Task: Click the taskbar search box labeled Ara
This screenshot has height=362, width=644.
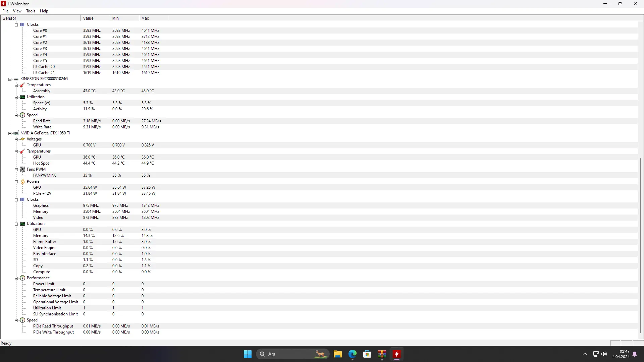Action: (293, 354)
